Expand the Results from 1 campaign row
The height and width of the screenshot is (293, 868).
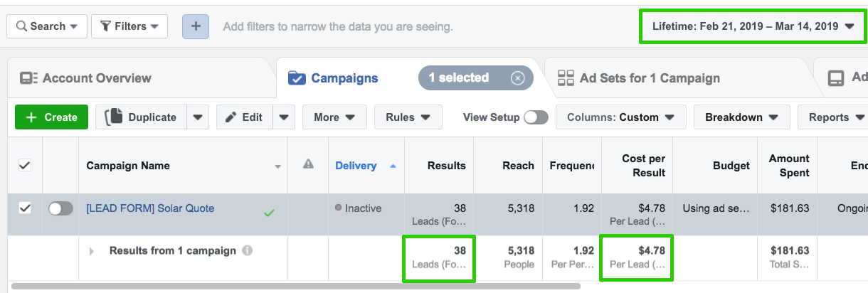(x=91, y=251)
